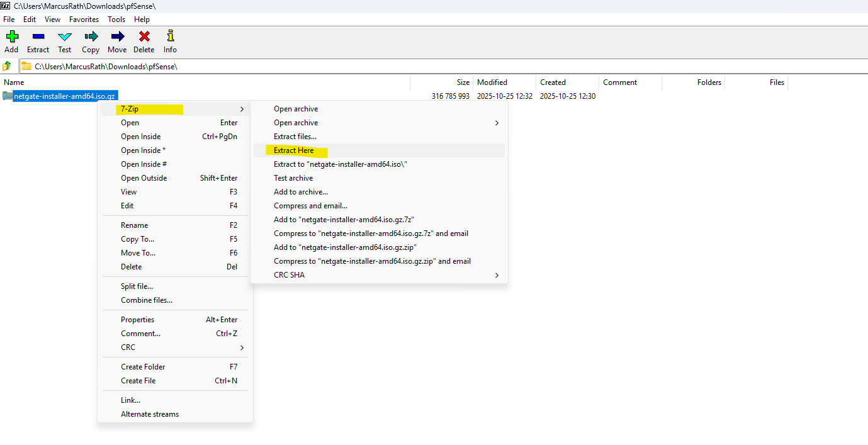Image resolution: width=868 pixels, height=445 pixels.
Task: Expand the second Open archive submenu arrow
Action: [x=497, y=123]
